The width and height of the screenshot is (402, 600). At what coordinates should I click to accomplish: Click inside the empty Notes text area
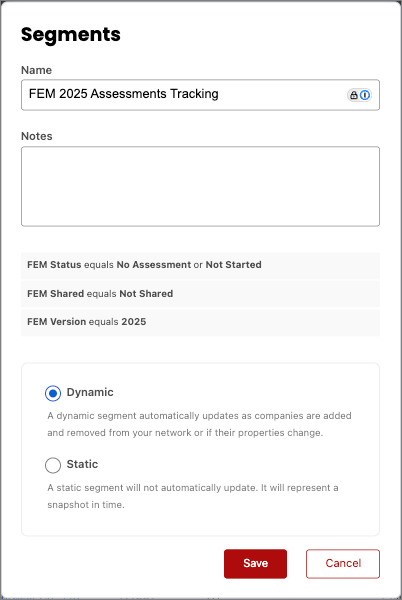(200, 186)
